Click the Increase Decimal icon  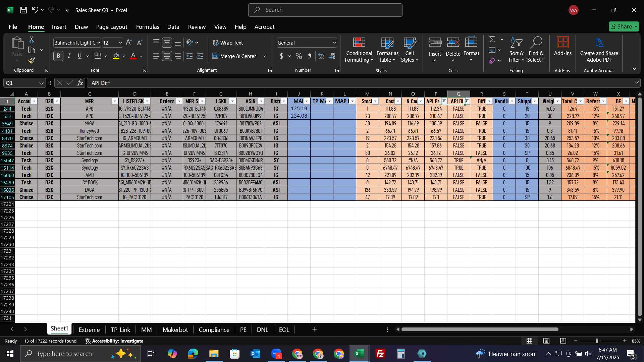321,56
